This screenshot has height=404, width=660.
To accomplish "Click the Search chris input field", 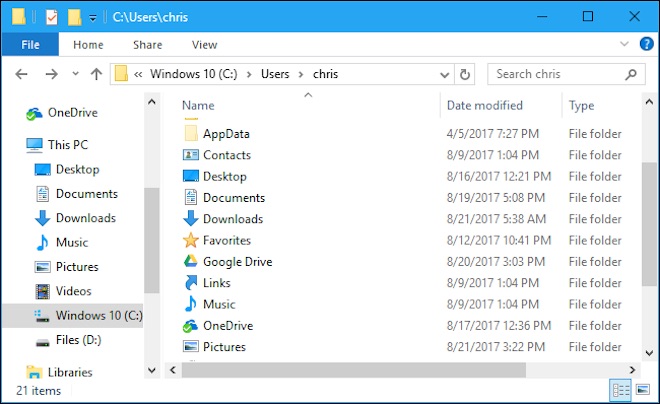I will click(566, 74).
